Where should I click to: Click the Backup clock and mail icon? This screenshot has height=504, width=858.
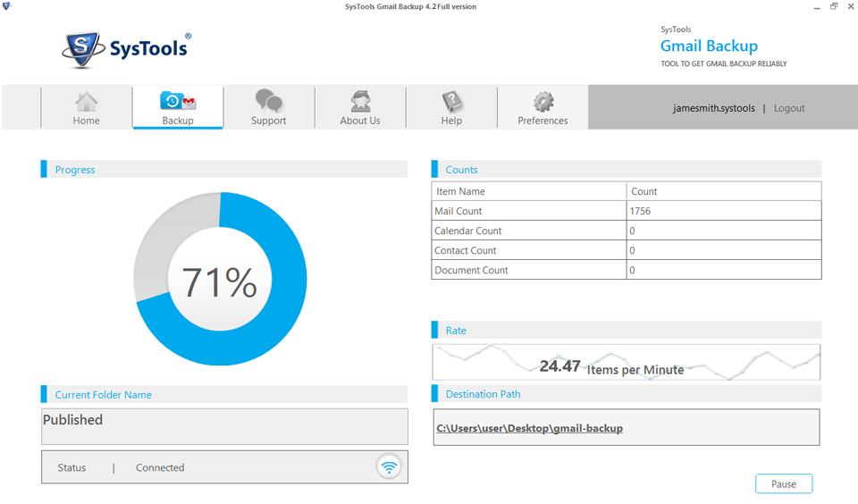[178, 101]
